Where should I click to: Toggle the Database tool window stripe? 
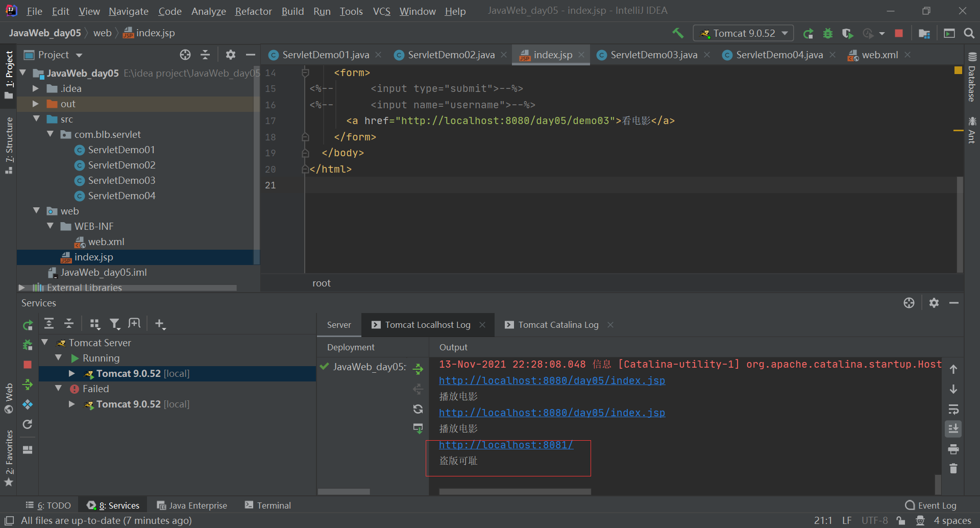[972, 77]
